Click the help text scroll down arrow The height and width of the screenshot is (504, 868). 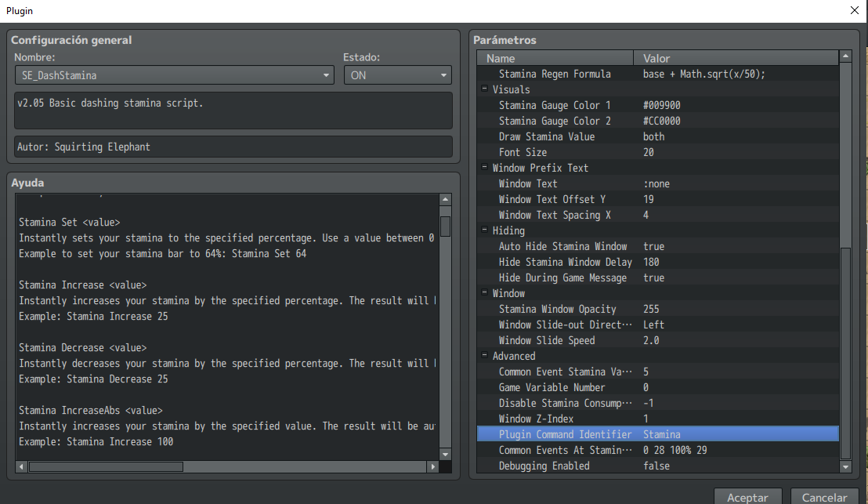[x=445, y=454]
